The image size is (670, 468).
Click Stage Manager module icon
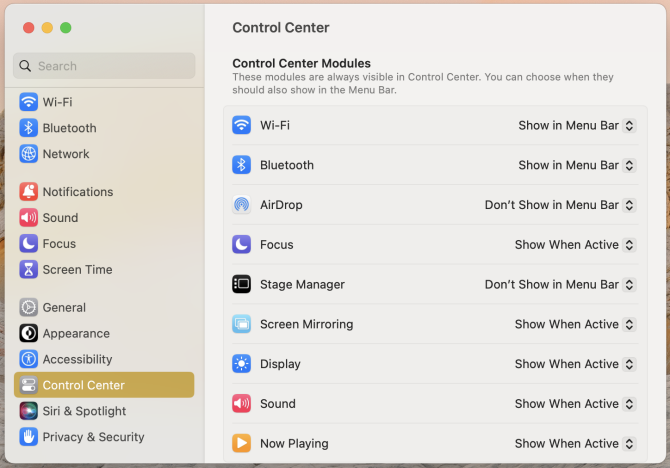[x=241, y=284]
